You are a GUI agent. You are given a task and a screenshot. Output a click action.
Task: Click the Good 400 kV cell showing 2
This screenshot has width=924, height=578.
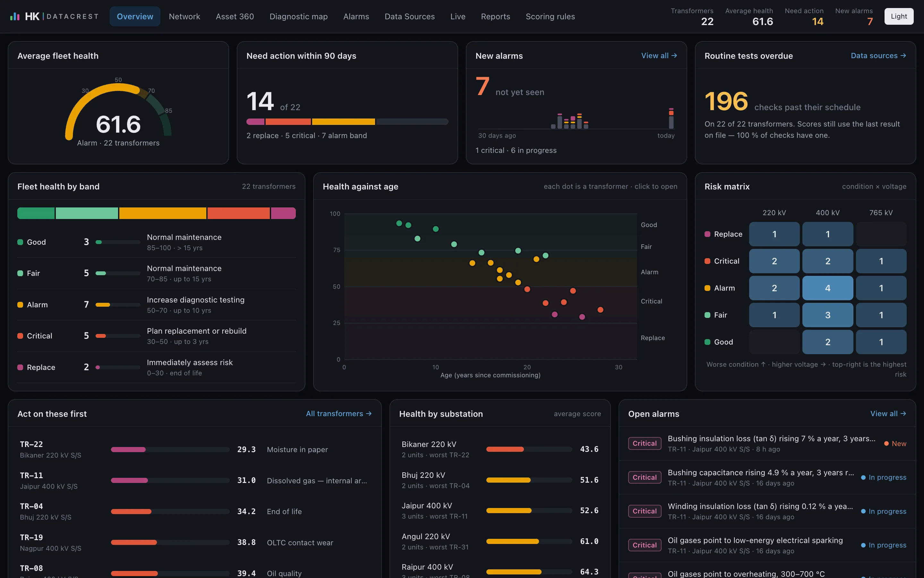(x=828, y=342)
